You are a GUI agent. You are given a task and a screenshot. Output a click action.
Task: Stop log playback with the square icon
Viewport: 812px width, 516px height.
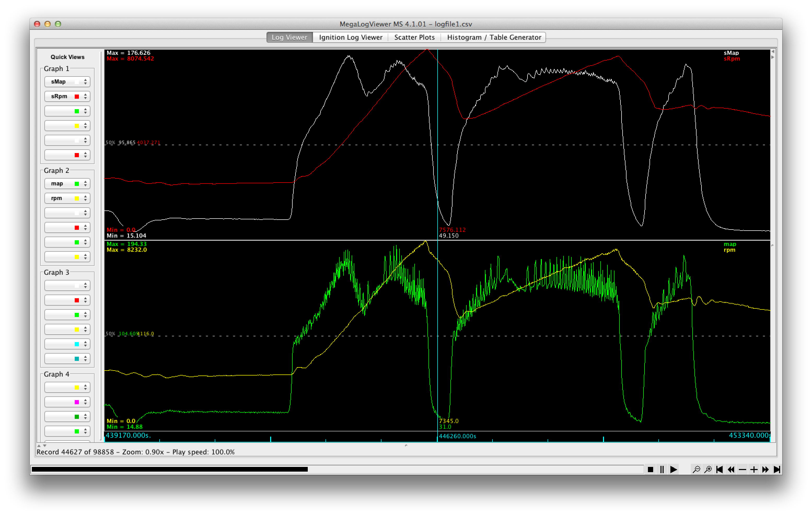[651, 470]
